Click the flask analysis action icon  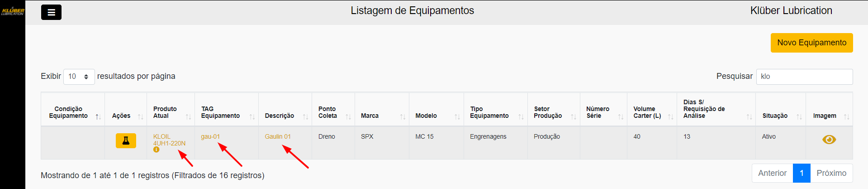tap(126, 141)
